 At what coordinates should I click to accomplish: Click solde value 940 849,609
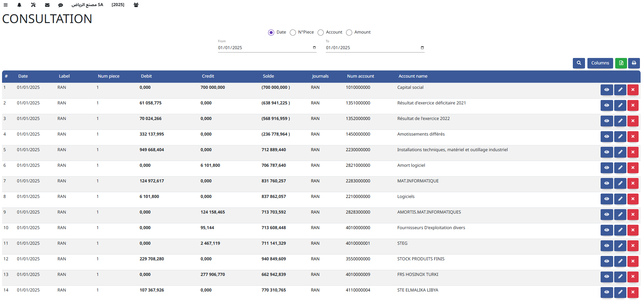click(x=274, y=259)
